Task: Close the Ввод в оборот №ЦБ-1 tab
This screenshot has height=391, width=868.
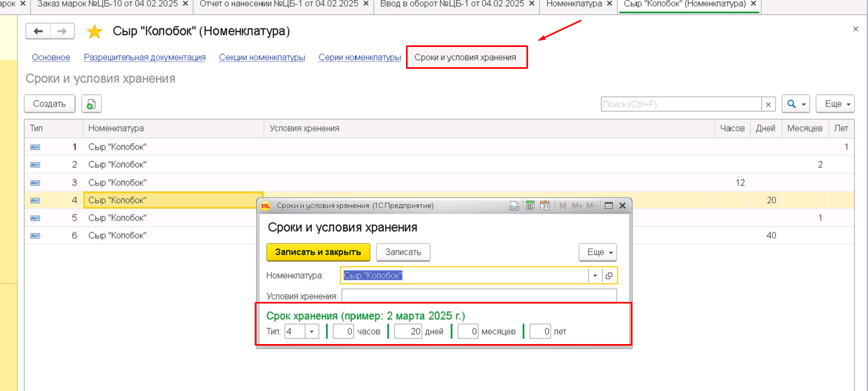Action: point(532,4)
